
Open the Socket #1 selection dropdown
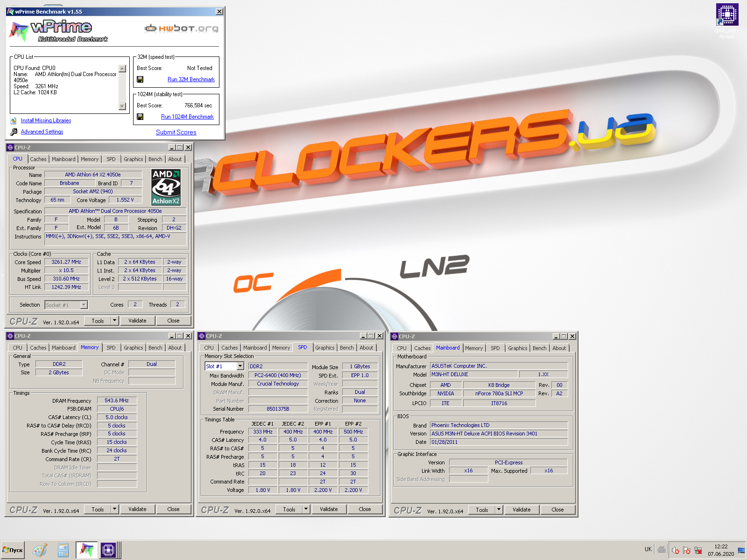84,305
